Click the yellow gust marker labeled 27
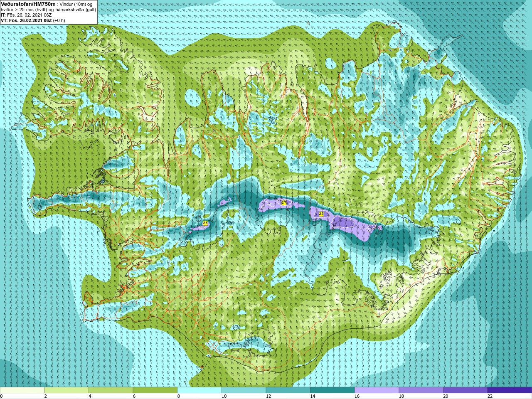Viewport: 532px width, 399px height. click(284, 202)
